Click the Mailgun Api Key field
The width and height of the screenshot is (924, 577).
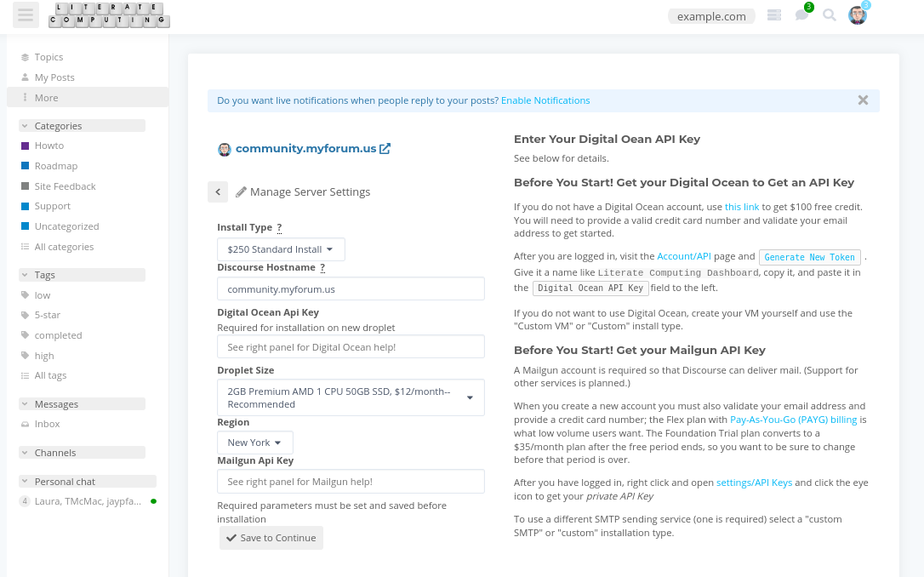pyautogui.click(x=351, y=482)
